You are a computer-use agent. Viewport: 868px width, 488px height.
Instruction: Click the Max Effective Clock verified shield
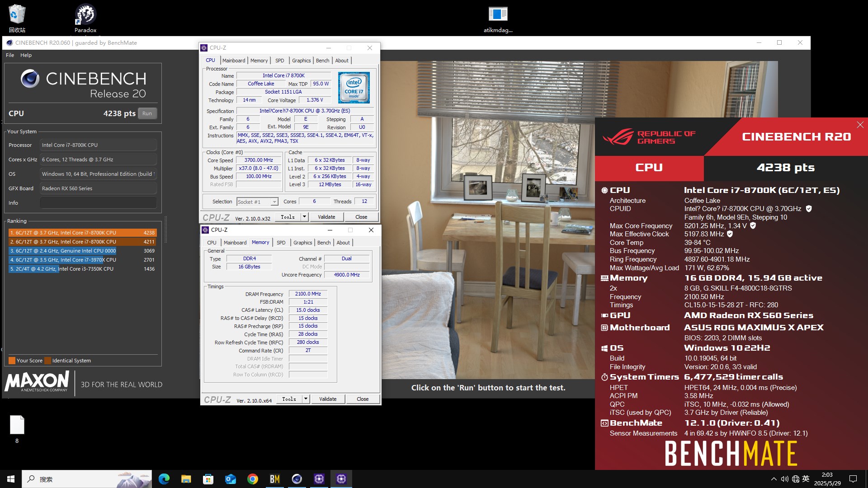point(730,234)
